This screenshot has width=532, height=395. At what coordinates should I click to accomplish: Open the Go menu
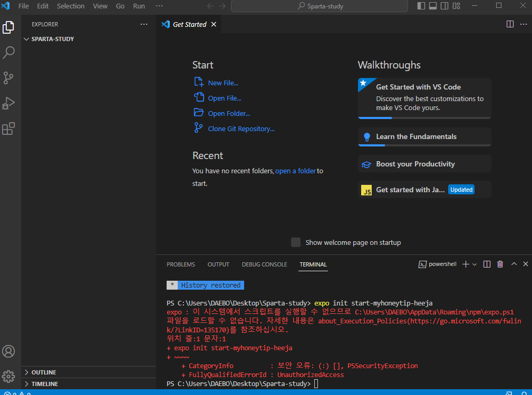coord(120,6)
